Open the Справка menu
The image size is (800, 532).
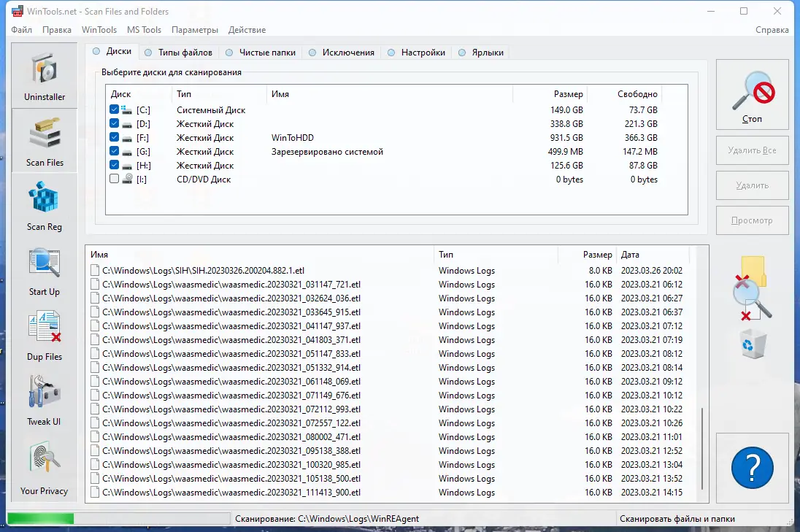point(772,30)
